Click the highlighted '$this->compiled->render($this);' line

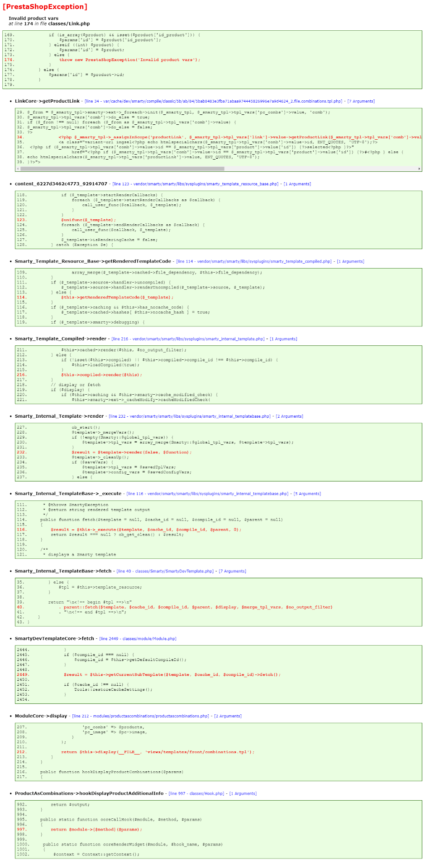point(102,375)
